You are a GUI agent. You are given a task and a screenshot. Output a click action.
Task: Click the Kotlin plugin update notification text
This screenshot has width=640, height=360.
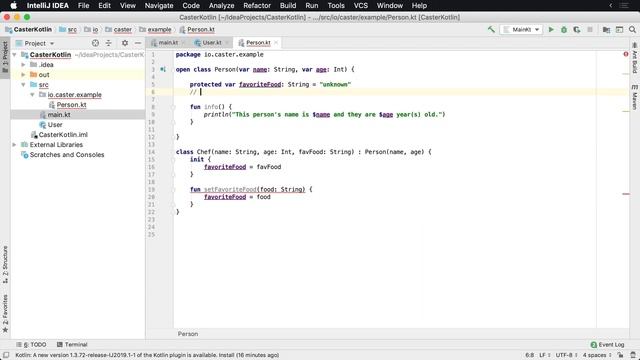(x=147, y=355)
